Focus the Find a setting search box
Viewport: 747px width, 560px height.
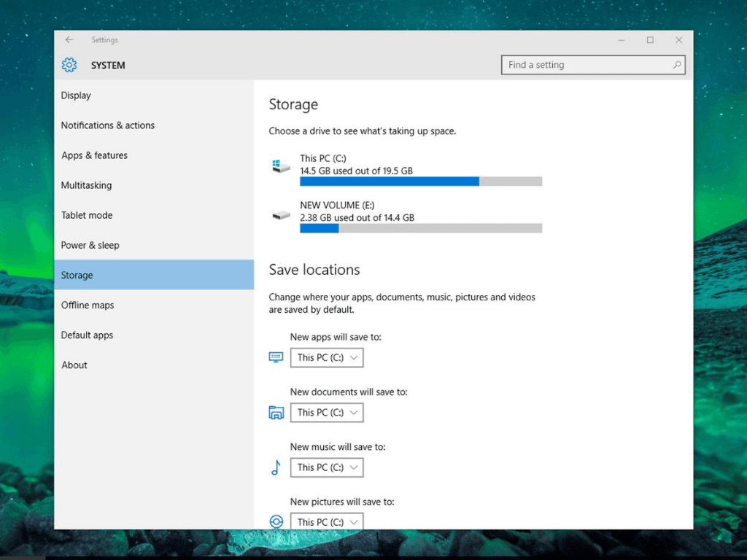point(587,65)
